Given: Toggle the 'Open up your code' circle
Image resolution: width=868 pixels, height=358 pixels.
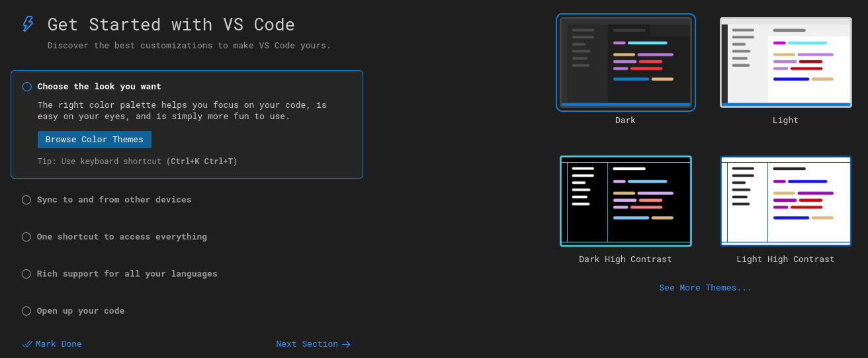Looking at the screenshot, I should (26, 311).
